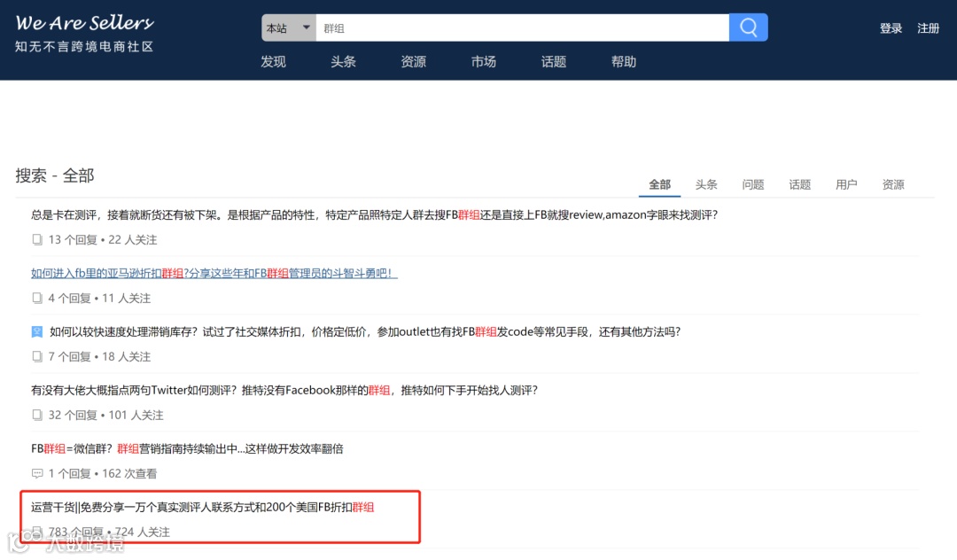This screenshot has width=957, height=560.
Task: Switch to the 资源 results tab
Action: click(893, 185)
